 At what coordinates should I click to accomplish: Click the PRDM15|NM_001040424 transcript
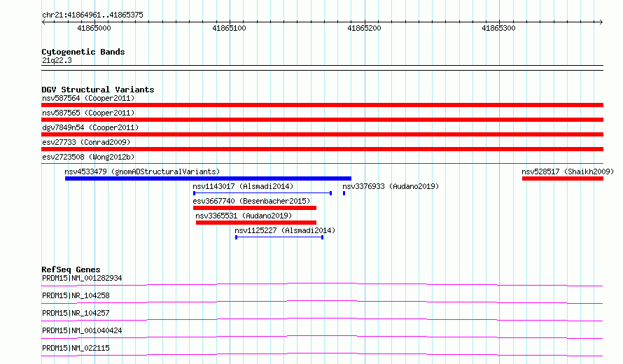[x=82, y=330]
